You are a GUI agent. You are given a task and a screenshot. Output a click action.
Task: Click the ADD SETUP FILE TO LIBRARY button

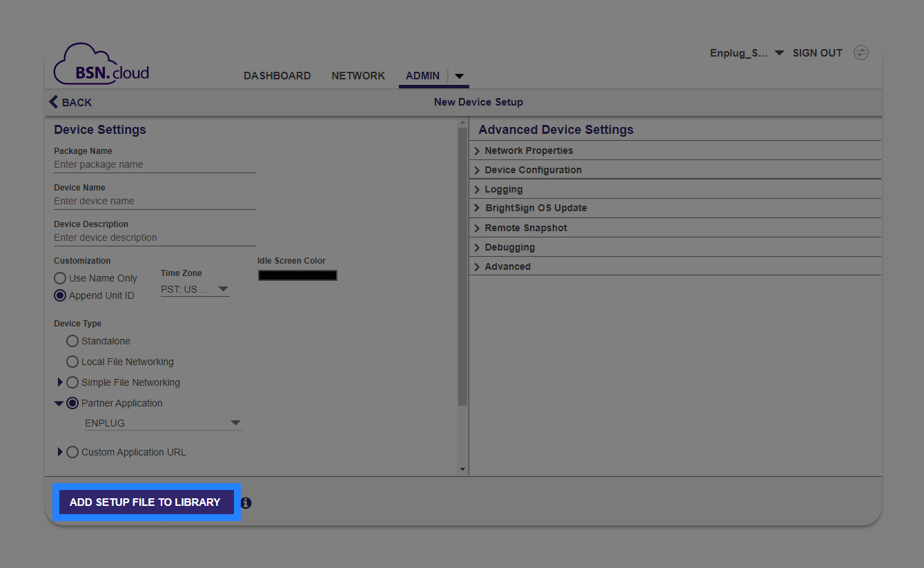pyautogui.click(x=146, y=502)
